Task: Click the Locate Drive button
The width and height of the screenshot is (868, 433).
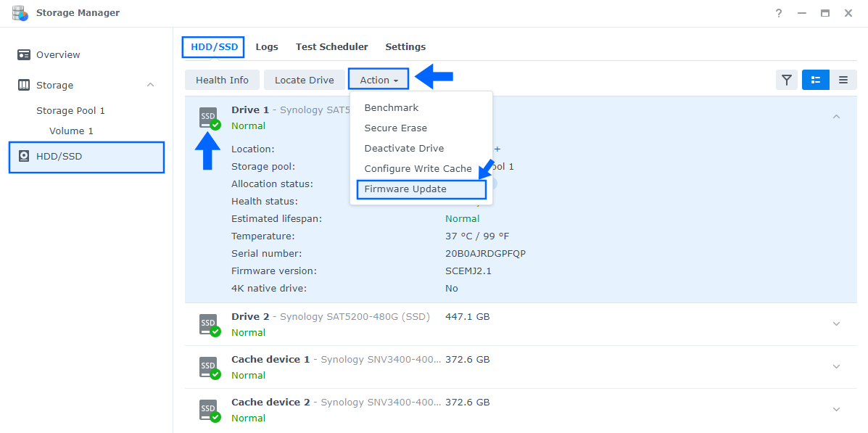Action: point(304,80)
